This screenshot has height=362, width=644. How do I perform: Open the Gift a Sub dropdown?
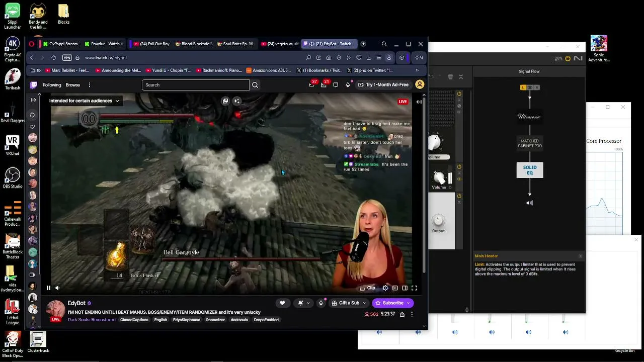[x=349, y=303]
